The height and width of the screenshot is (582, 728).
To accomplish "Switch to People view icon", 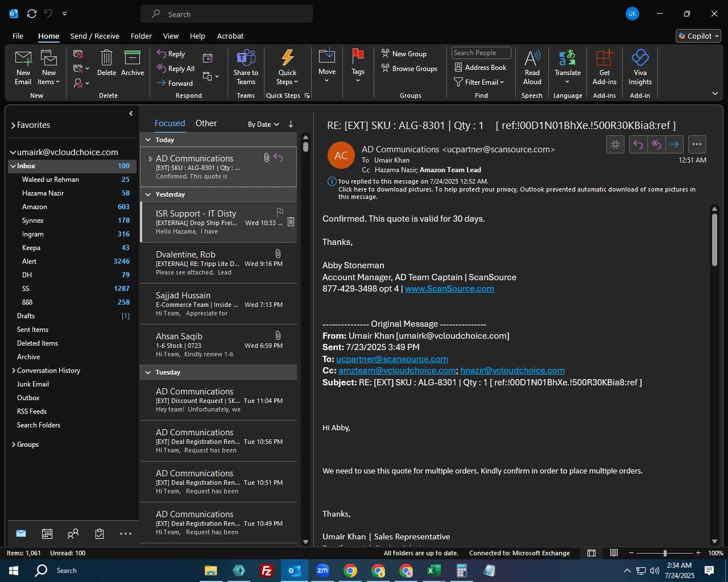I will click(73, 534).
